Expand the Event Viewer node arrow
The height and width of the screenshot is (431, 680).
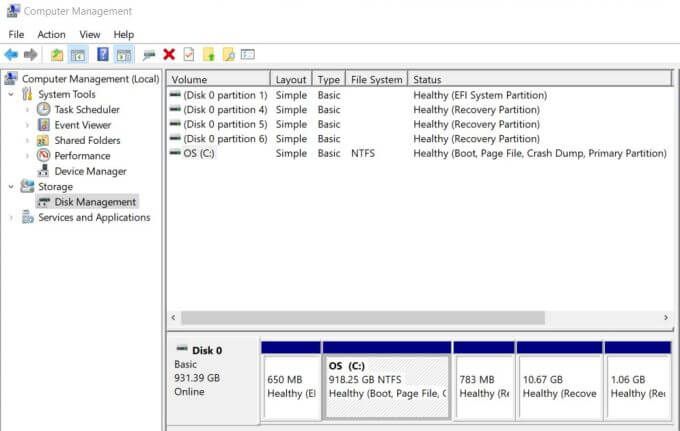tap(27, 125)
